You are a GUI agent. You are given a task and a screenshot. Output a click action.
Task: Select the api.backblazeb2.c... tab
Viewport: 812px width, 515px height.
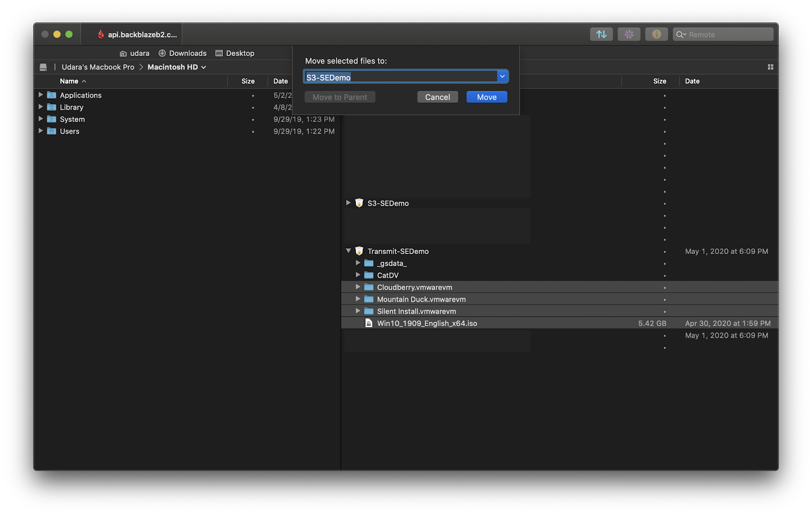(131, 34)
